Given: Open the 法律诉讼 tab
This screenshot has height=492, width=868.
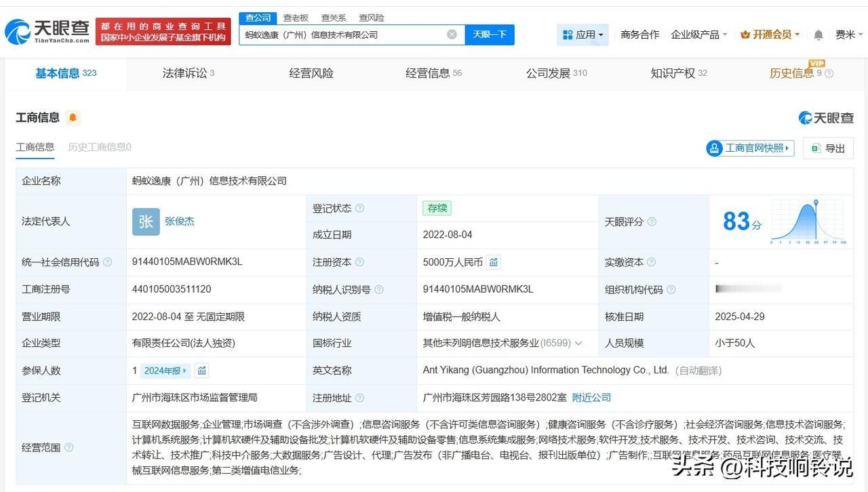Looking at the screenshot, I should pyautogui.click(x=188, y=73).
